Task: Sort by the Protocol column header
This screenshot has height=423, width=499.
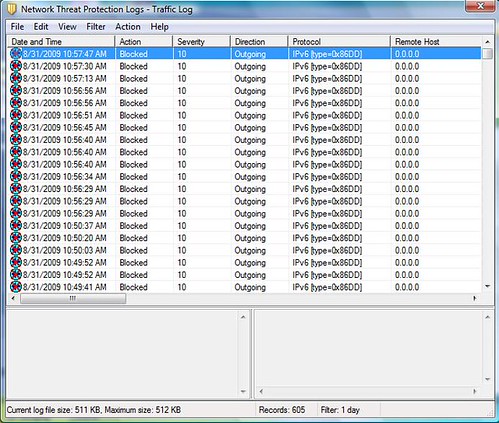Action: (x=339, y=42)
